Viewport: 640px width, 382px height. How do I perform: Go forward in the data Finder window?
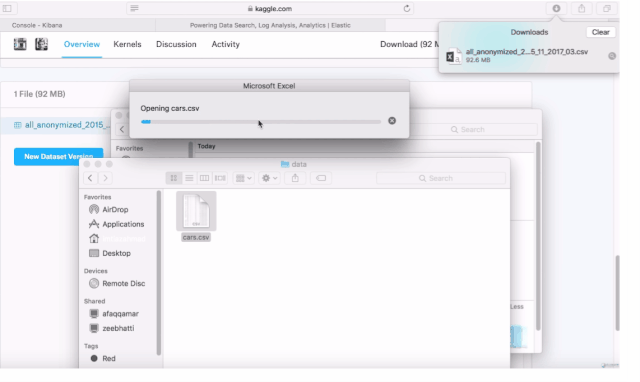[x=105, y=178]
